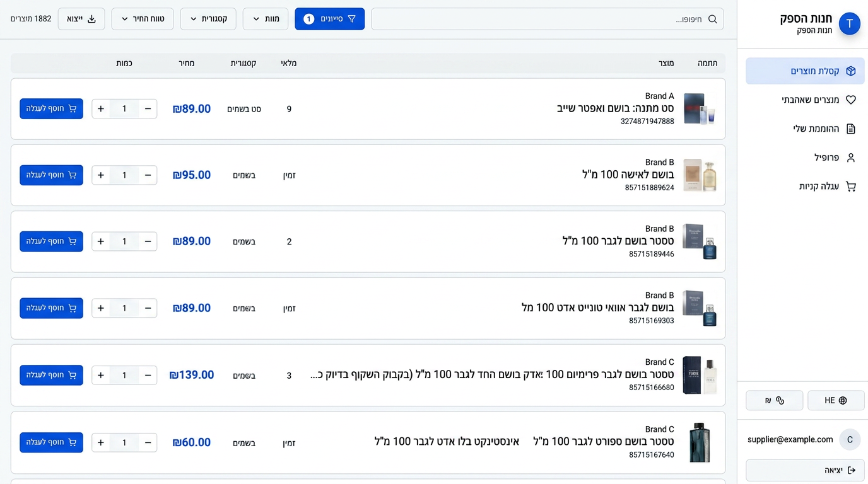Click the document icon next to ההזמנות שלי
868x484 pixels.
tap(850, 129)
